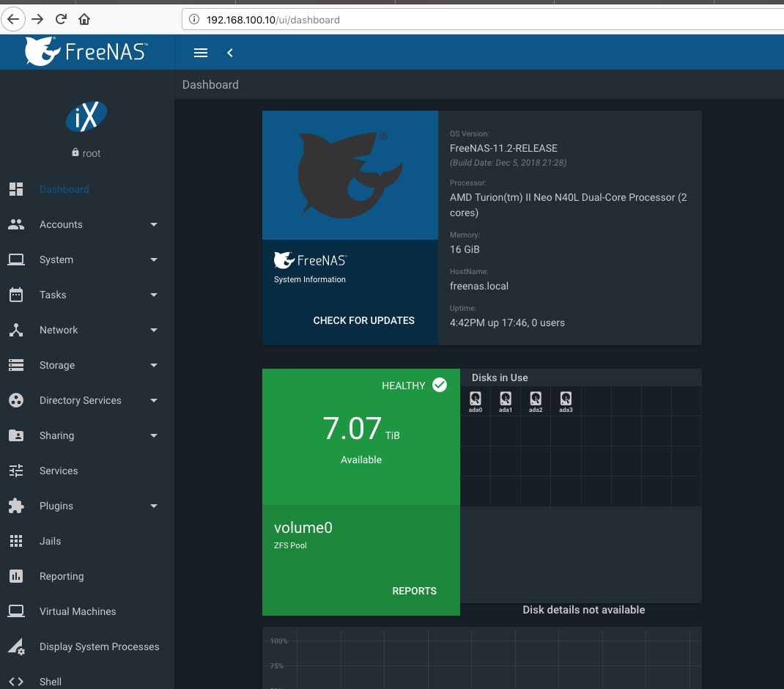Click the Disk details not available text

(583, 609)
